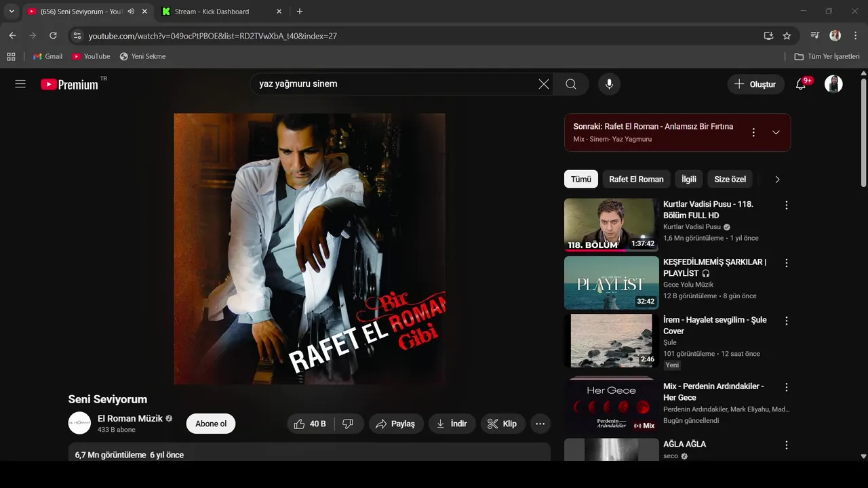Open the apps grid in bookmarks bar
Image resolution: width=868 pixels, height=488 pixels.
[11, 56]
